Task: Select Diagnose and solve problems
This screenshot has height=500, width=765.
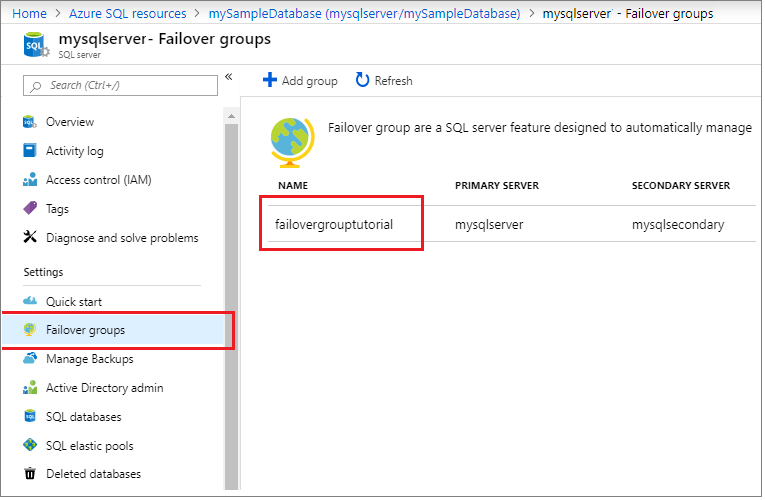Action: (x=122, y=238)
